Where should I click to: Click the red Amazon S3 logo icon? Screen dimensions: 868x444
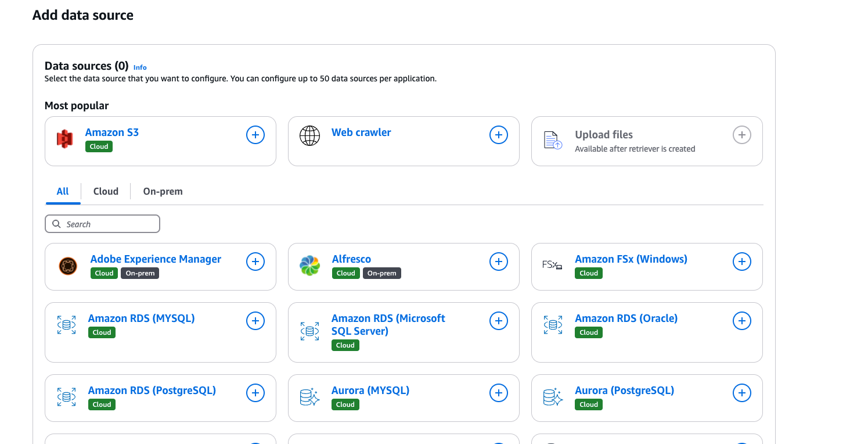pyautogui.click(x=64, y=139)
